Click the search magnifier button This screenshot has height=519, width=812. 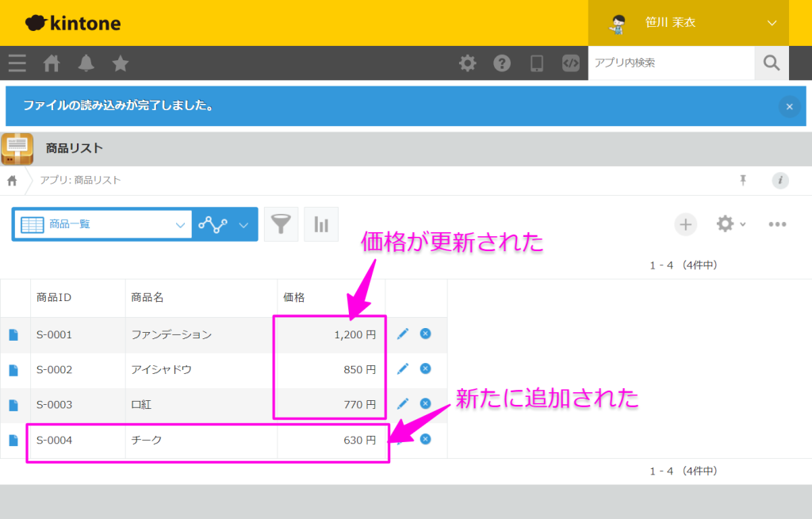[x=771, y=63]
